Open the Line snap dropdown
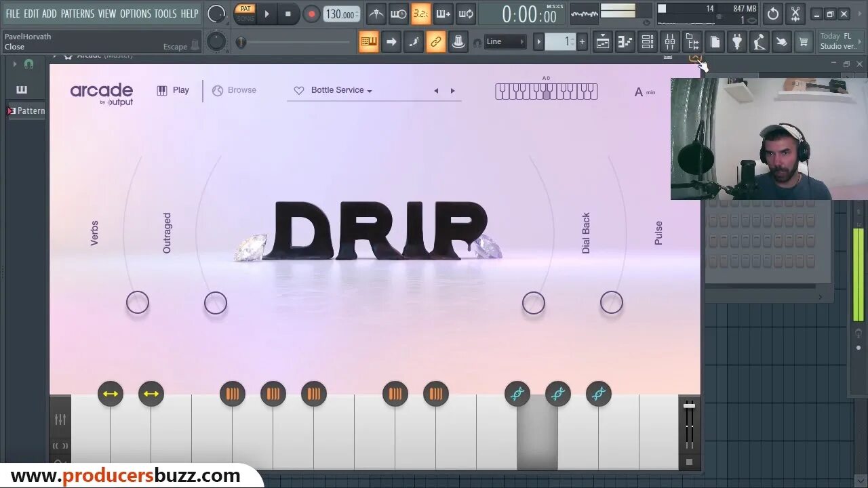Image resolution: width=868 pixels, height=488 pixels. pyautogui.click(x=505, y=42)
